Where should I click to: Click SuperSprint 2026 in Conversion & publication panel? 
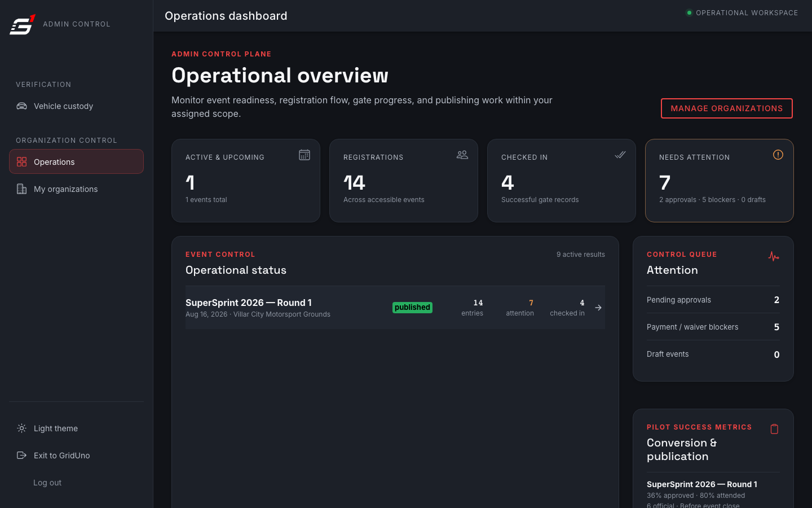tap(702, 484)
